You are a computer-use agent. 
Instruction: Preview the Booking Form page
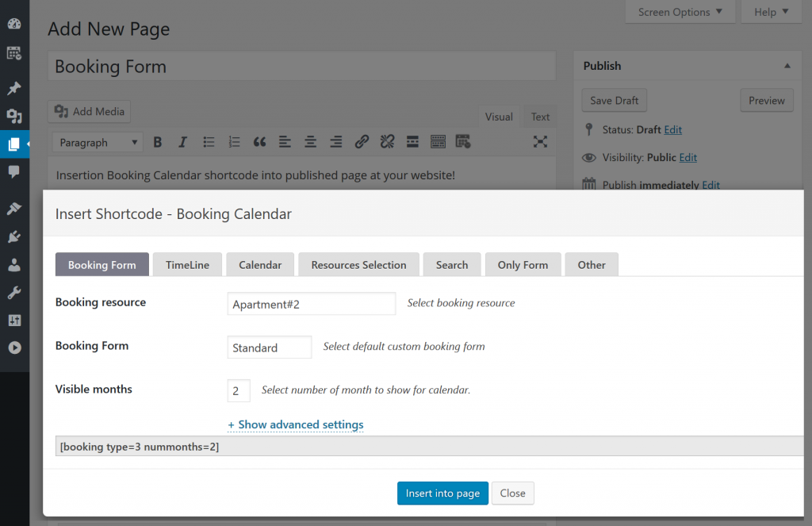pyautogui.click(x=766, y=100)
